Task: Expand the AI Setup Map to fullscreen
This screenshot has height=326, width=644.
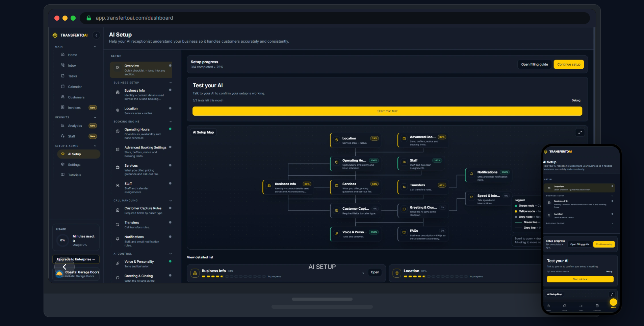Action: tap(580, 132)
